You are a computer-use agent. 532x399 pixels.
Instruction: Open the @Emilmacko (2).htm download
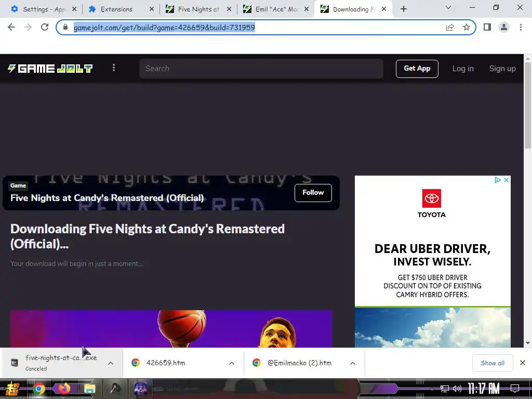pos(299,363)
